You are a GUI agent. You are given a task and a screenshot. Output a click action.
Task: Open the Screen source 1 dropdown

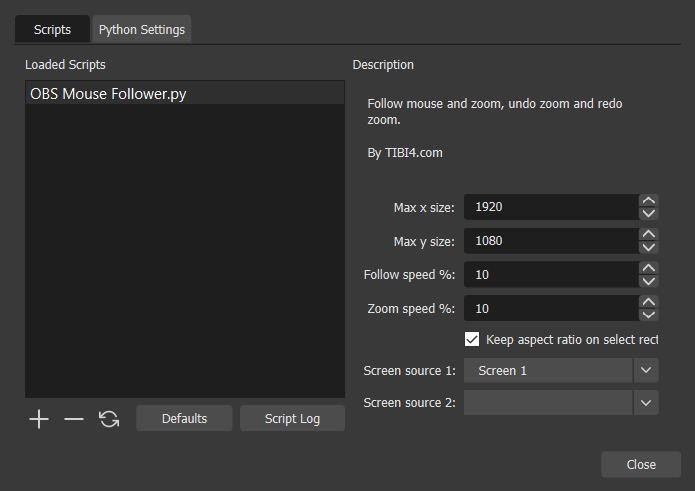(x=561, y=370)
